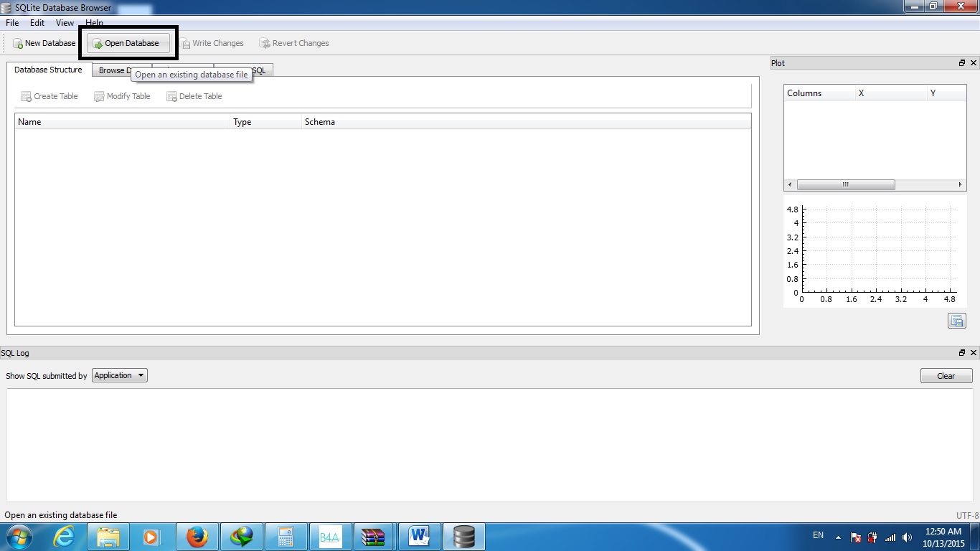Click the plot columns horizontal scrollbar thumb

846,184
